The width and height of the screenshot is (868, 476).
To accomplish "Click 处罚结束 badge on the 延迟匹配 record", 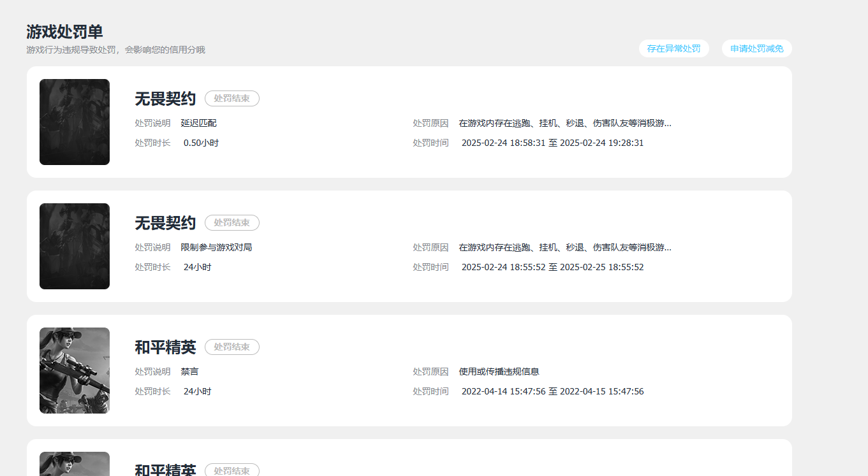I will (232, 99).
